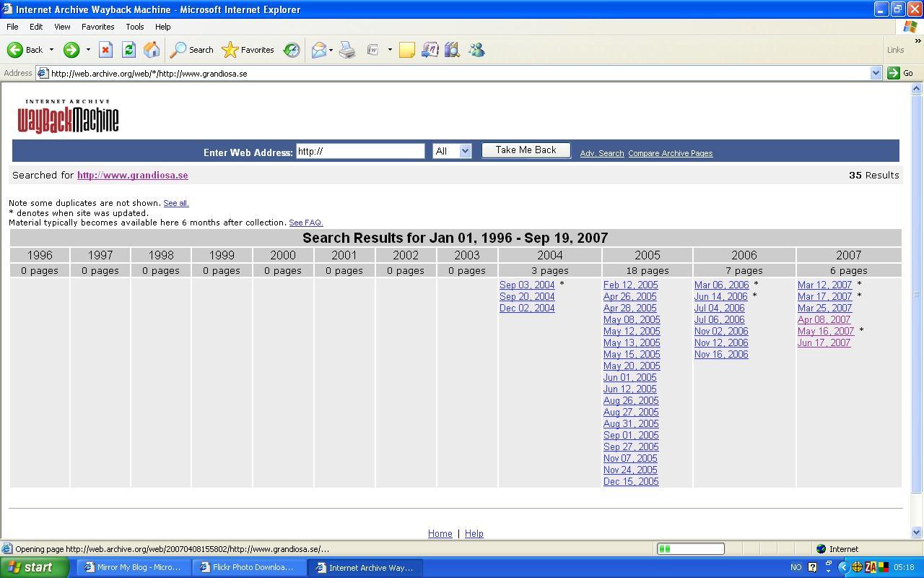This screenshot has width=924, height=578.
Task: Click the 2004 year column header
Action: pyautogui.click(x=550, y=255)
